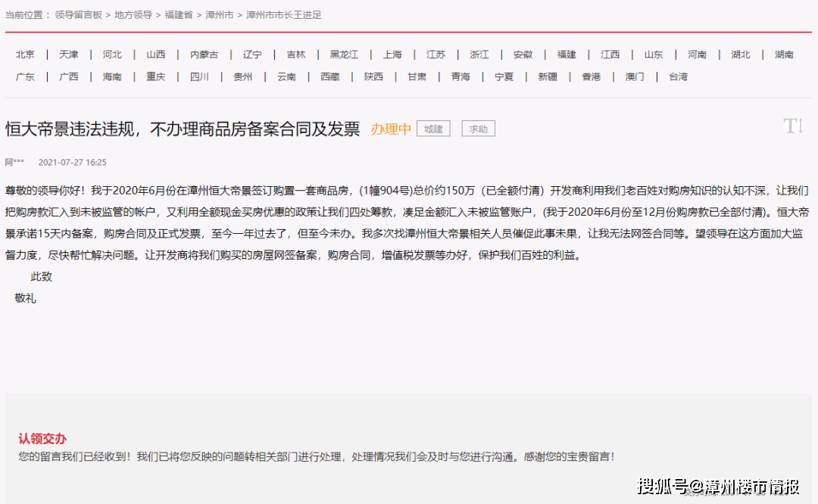Click the 办理中 status label
818x504 pixels.
pyautogui.click(x=391, y=129)
